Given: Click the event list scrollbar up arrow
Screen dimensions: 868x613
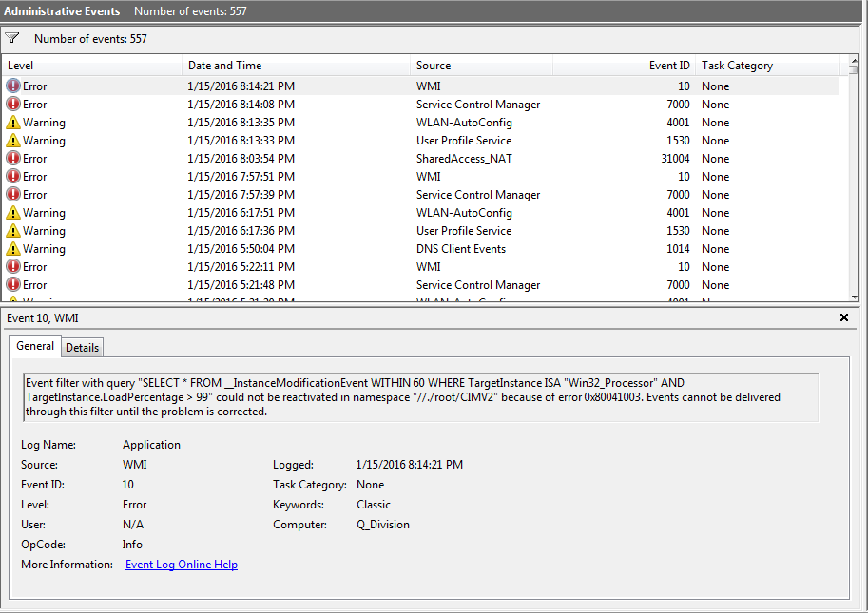Looking at the screenshot, I should [x=853, y=66].
